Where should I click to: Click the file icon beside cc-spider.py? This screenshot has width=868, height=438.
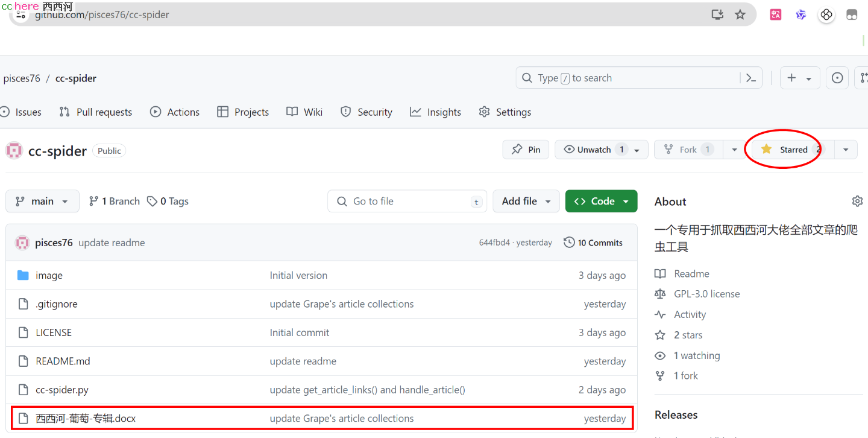pos(23,390)
